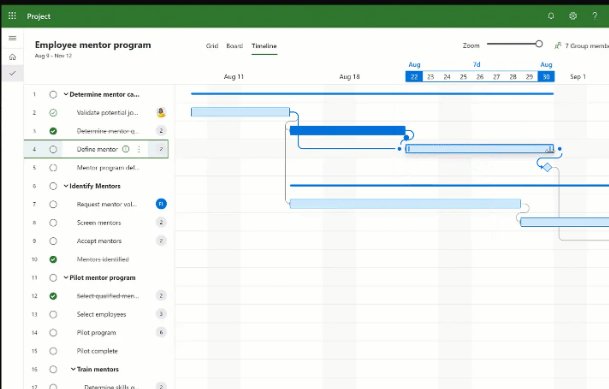The width and height of the screenshot is (609, 389).
Task: Mark Request mentor vol... complete
Action: pos(53,204)
